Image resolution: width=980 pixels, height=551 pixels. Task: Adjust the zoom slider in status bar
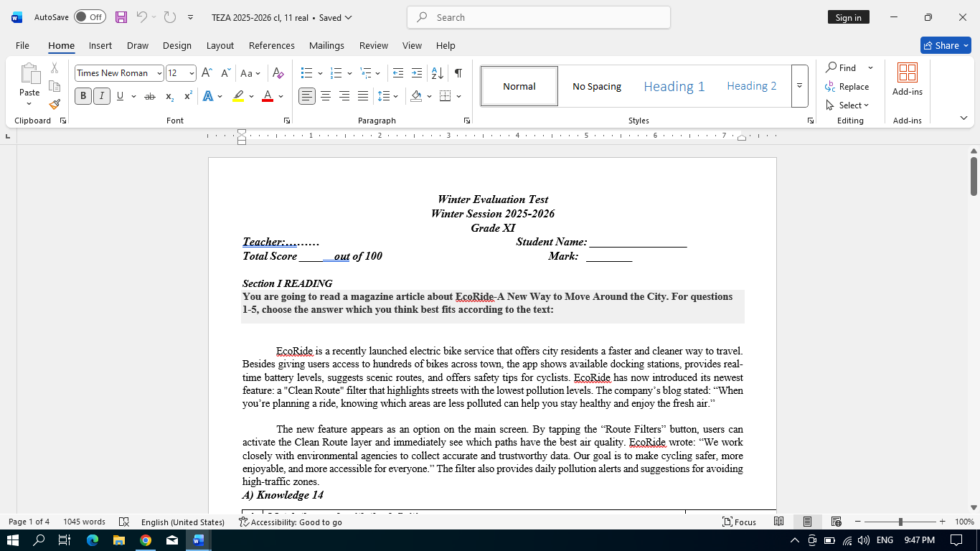tap(900, 522)
